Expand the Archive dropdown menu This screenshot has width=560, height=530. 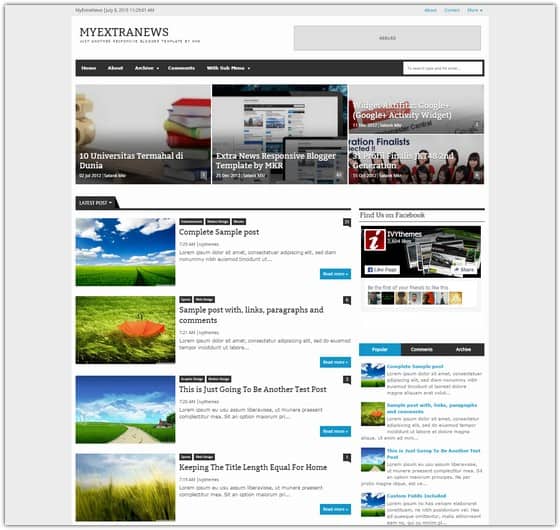point(146,68)
